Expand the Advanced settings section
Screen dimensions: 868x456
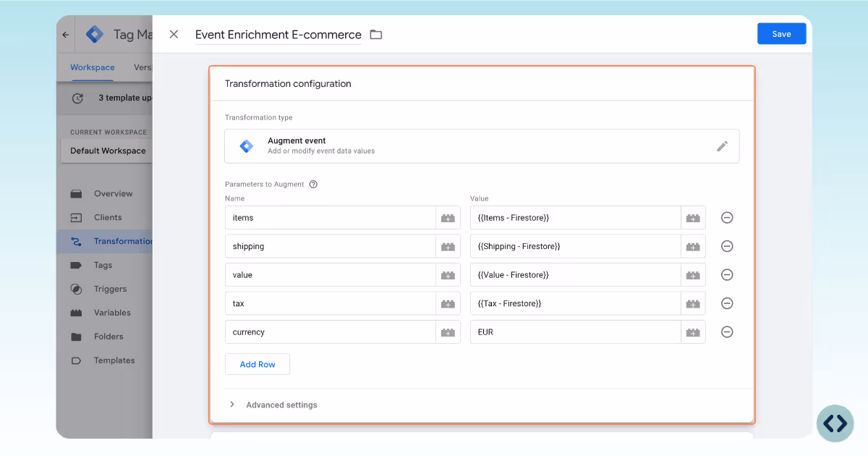[x=273, y=405]
